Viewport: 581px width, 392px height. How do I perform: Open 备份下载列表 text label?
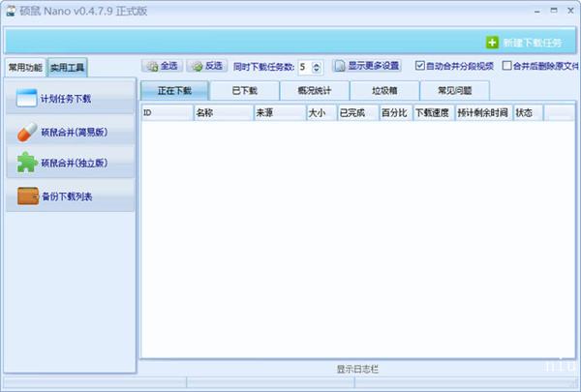pos(67,196)
